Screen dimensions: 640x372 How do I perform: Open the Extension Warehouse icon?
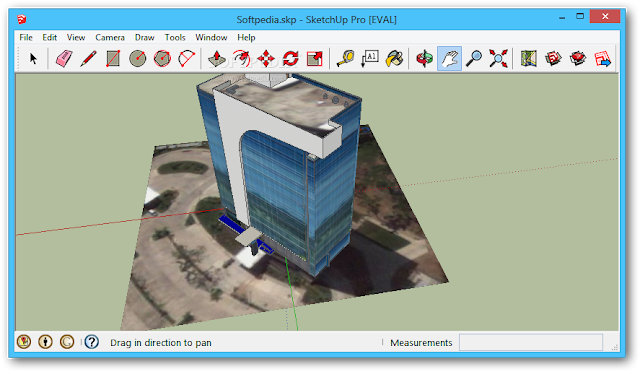click(578, 59)
